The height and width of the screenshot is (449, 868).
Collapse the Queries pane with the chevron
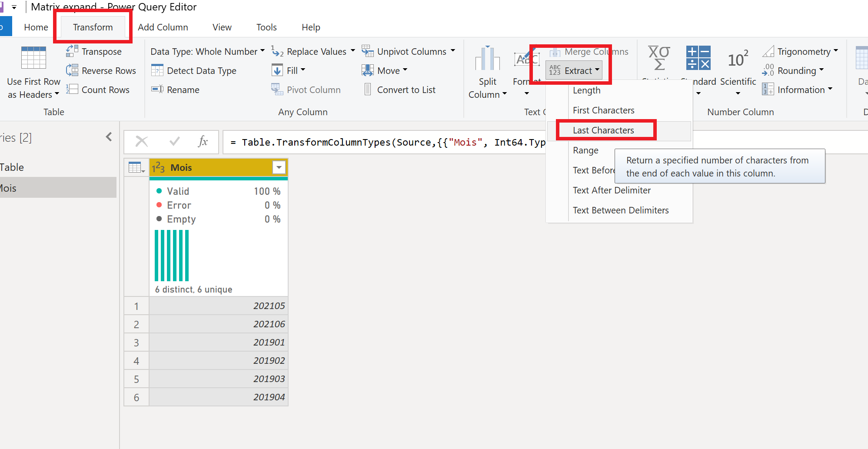point(109,137)
